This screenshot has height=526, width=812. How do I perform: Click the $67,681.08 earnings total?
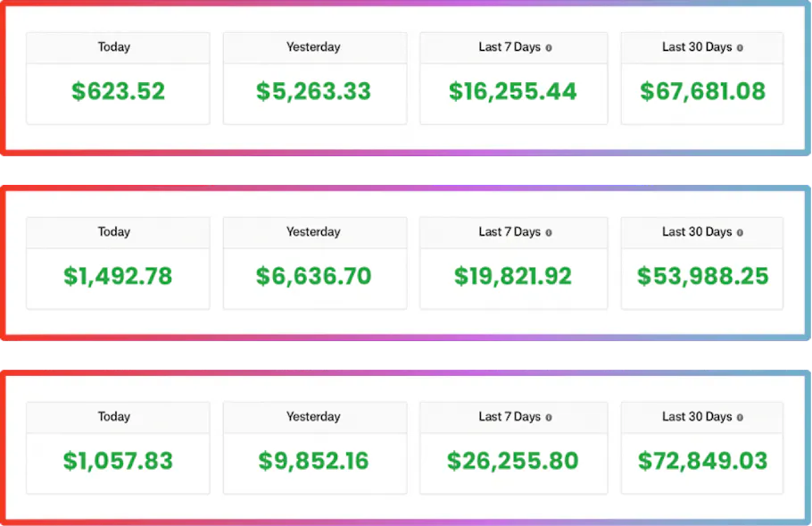[x=702, y=91]
